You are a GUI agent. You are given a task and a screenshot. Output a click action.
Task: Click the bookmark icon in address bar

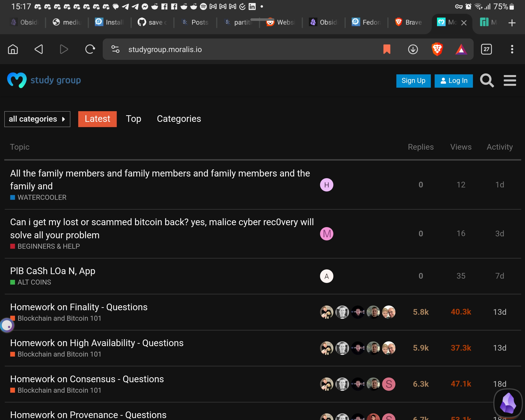click(x=387, y=49)
